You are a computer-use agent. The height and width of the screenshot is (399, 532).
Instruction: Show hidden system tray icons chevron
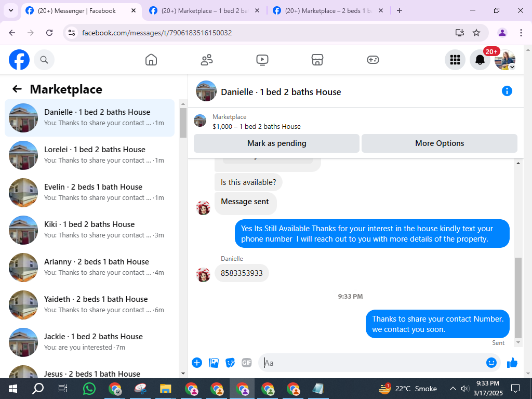pos(453,389)
